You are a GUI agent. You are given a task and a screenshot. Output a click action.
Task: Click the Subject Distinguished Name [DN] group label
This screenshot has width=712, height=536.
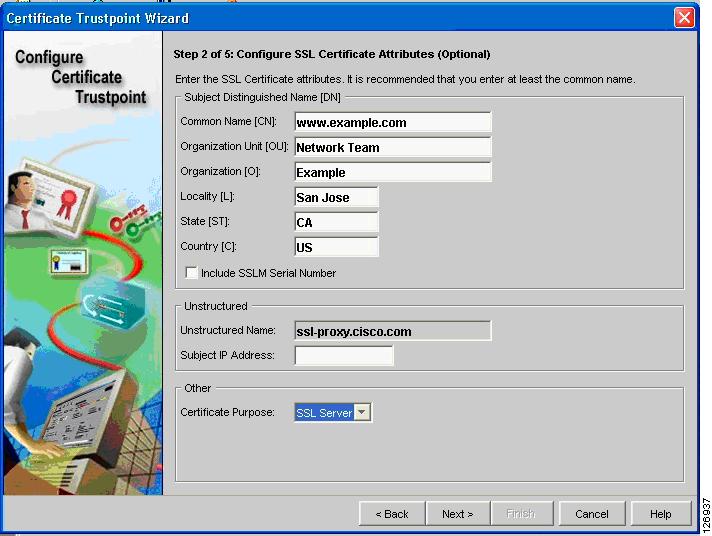click(x=262, y=97)
